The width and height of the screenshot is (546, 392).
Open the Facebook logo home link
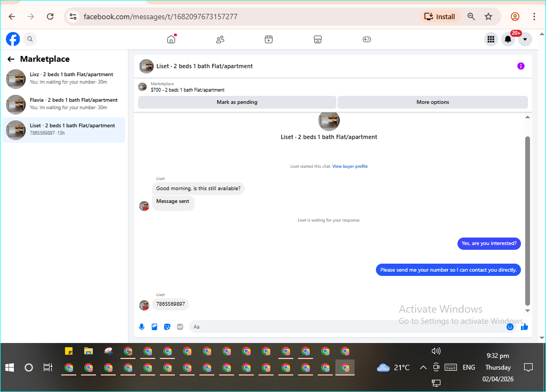[x=13, y=39]
